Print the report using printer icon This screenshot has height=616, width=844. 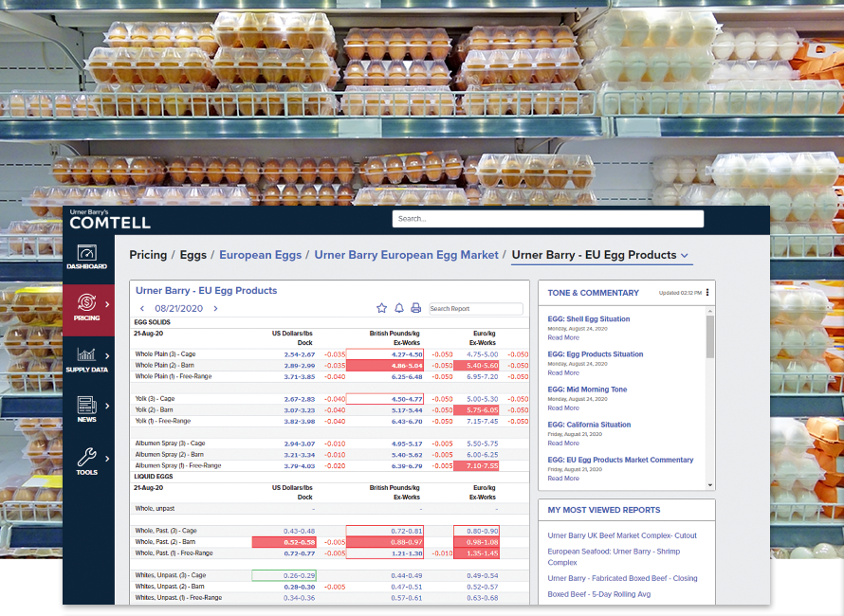415,308
